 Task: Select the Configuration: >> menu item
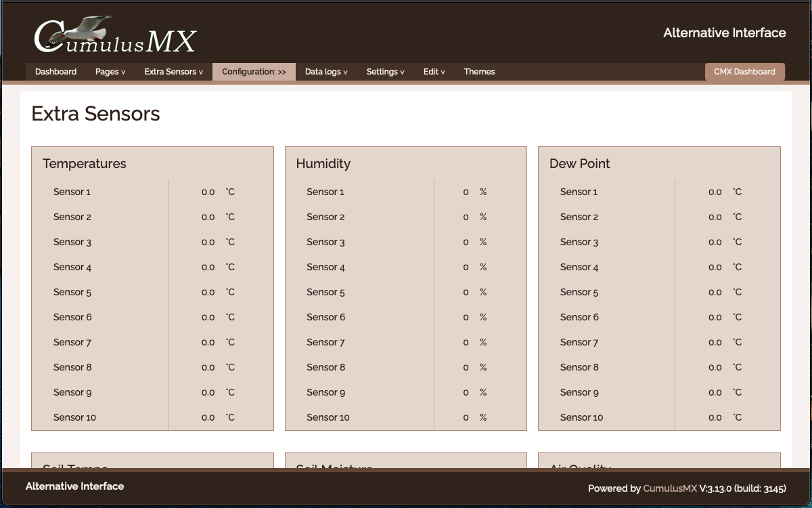click(254, 72)
